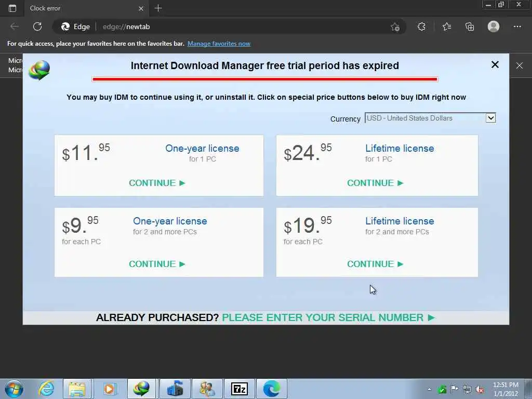532x399 pixels.
Task: Click the green IDM tray icon
Action: [x=442, y=389]
